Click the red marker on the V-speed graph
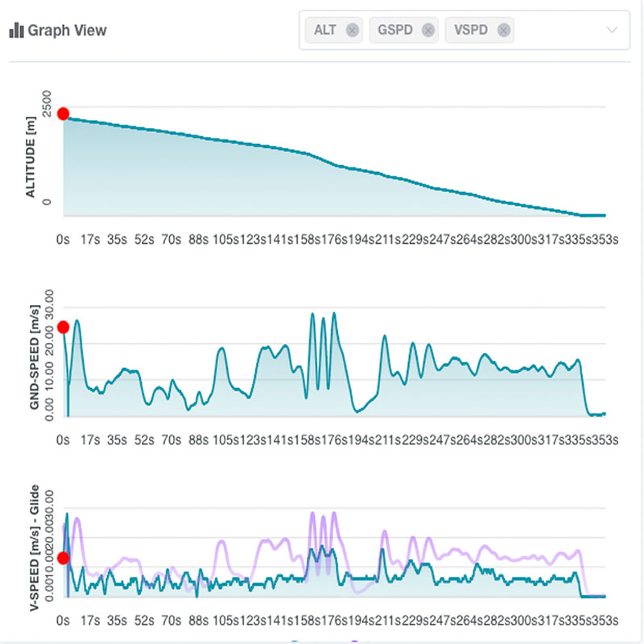 [x=63, y=558]
